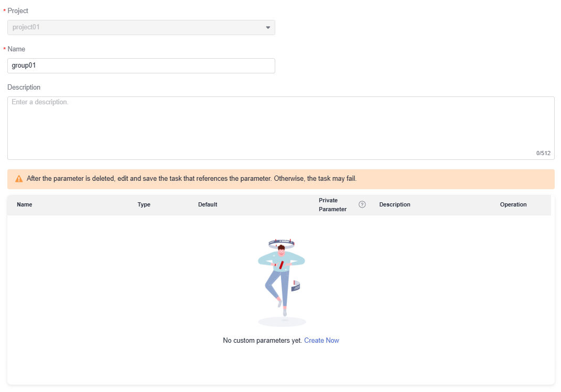Click the Project dropdown arrow
Image resolution: width=561 pixels, height=392 pixels.
point(268,27)
